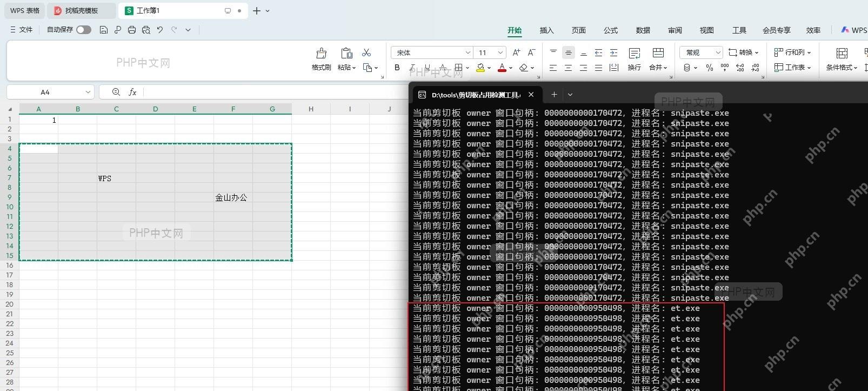Click the zoom magnifier icon in formula bar

[116, 92]
